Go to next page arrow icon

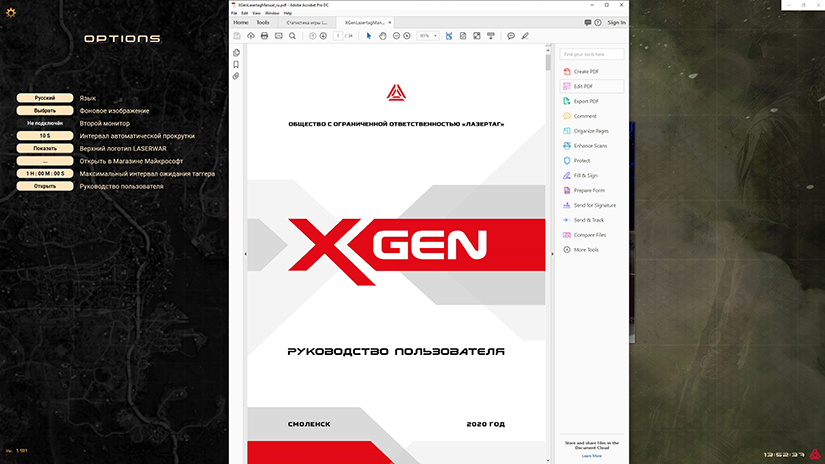click(323, 36)
